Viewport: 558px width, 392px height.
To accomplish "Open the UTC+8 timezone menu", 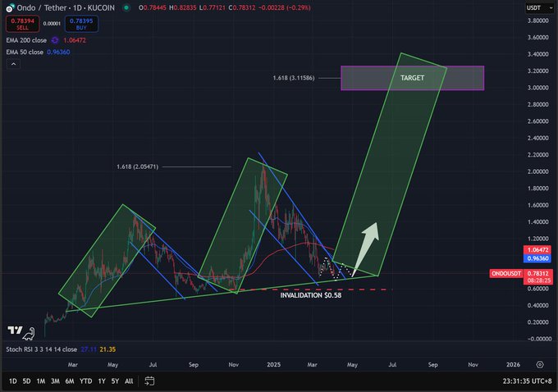I will (527, 381).
